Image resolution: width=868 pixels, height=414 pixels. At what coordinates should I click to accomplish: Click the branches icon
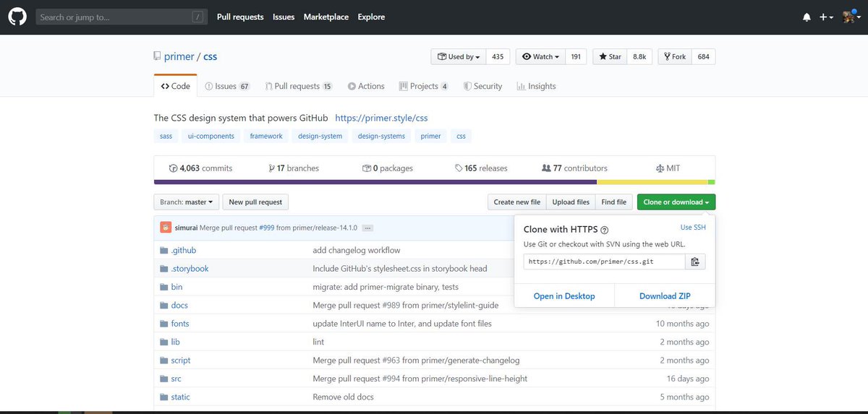[x=271, y=168]
